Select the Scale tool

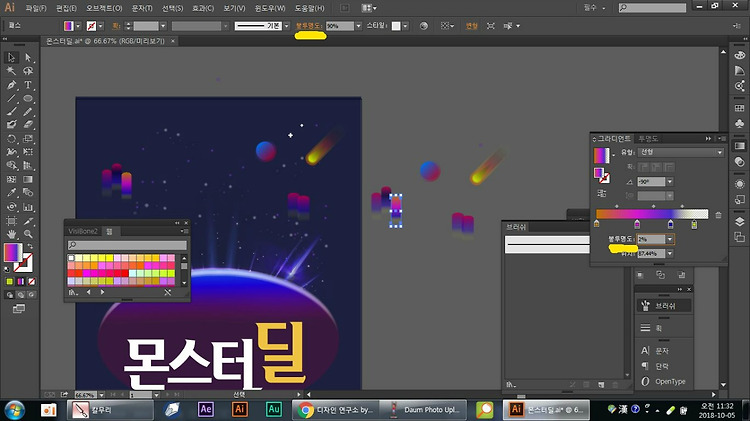click(x=28, y=139)
